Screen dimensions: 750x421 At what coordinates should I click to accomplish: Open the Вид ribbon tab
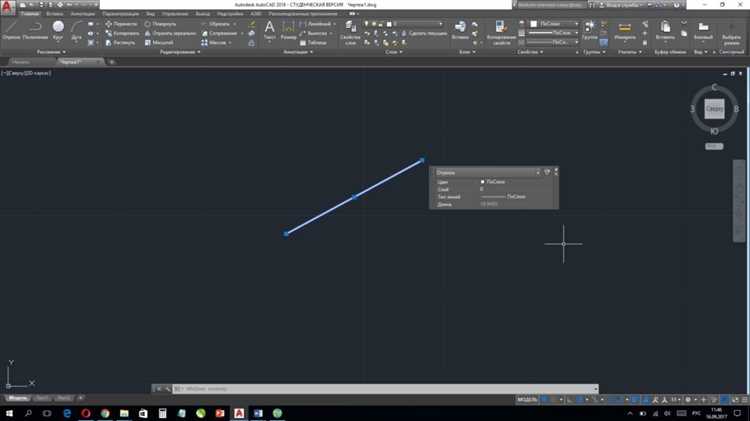(x=150, y=14)
